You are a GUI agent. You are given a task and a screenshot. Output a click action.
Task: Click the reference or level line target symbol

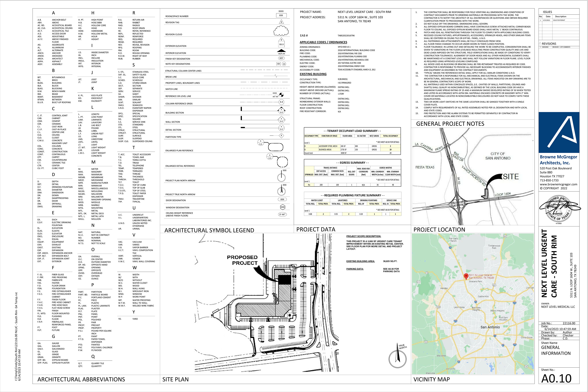pyautogui.click(x=281, y=95)
